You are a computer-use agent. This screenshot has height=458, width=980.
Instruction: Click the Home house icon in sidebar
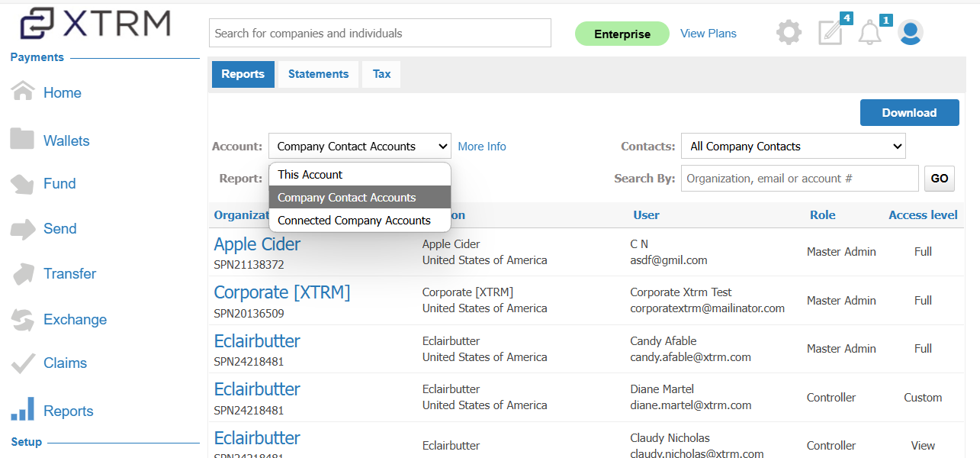tap(22, 92)
